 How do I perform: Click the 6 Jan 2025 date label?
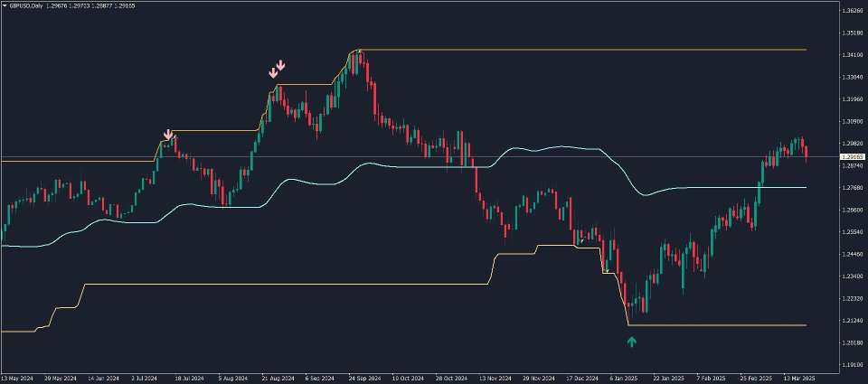(x=626, y=379)
